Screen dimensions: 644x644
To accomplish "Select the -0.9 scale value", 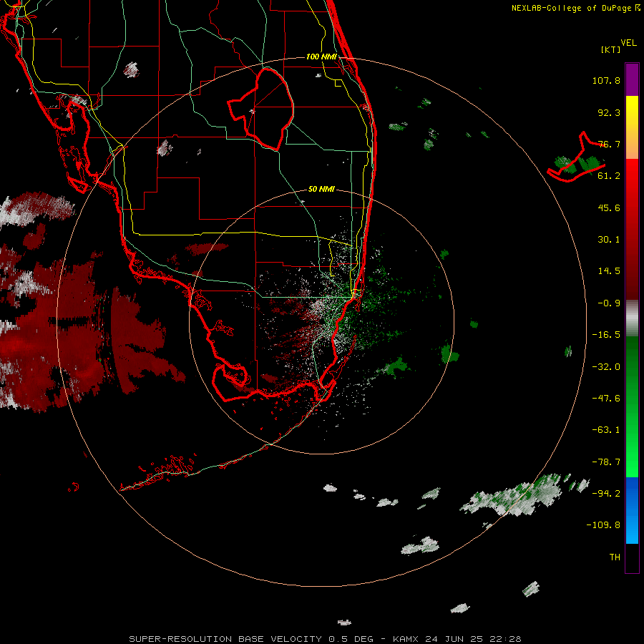I will [x=609, y=303].
